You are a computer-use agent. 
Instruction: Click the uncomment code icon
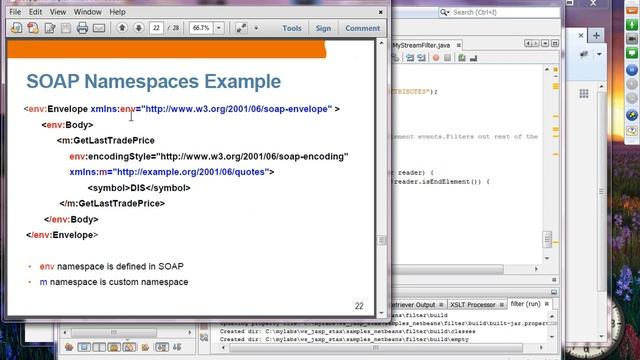click(473, 58)
